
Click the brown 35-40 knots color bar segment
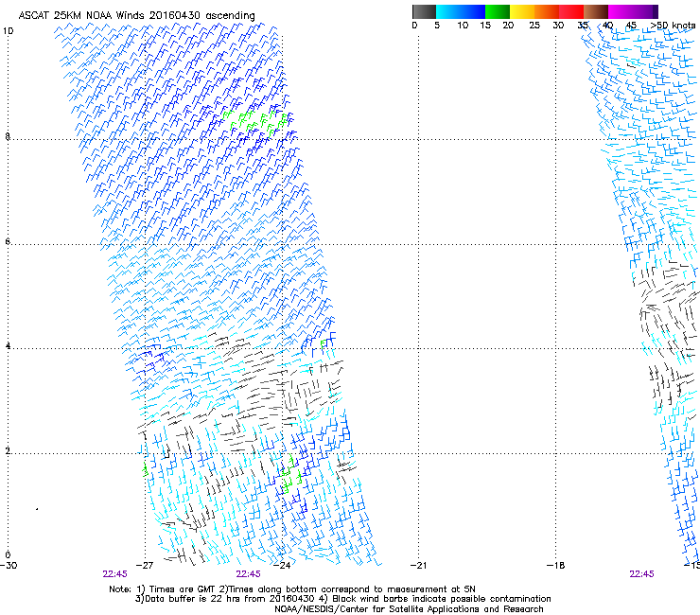point(596,11)
